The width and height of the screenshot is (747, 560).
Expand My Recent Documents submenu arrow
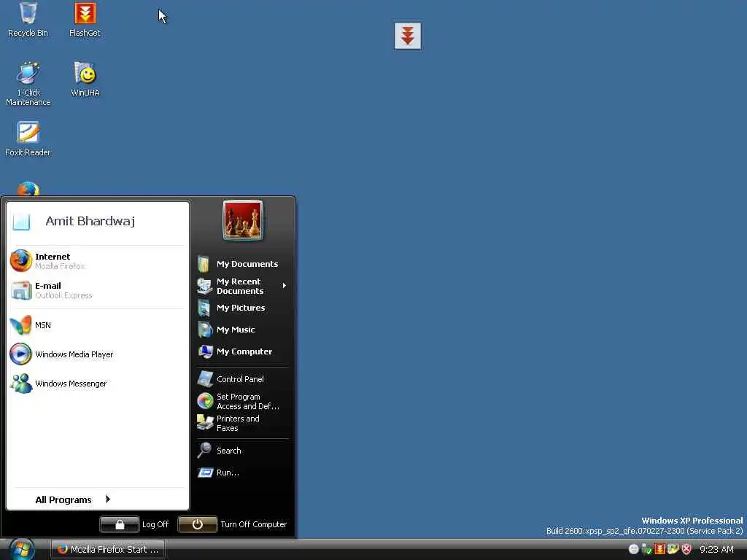285,286
